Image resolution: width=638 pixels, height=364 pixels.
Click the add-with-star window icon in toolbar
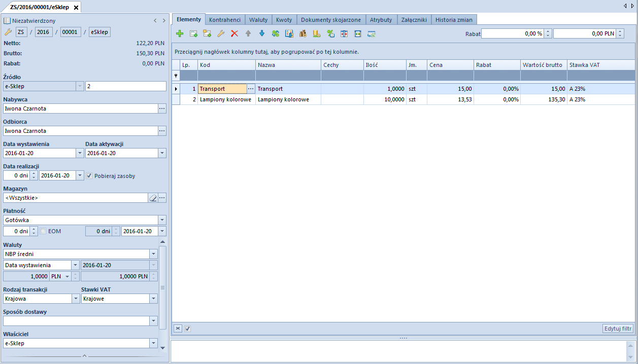(x=207, y=33)
